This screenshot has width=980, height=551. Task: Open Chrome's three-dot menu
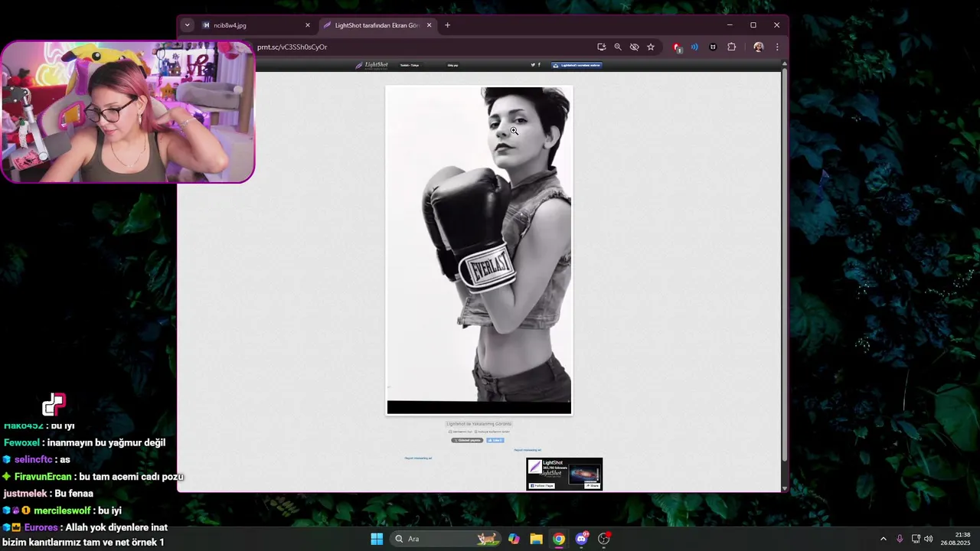coord(777,47)
